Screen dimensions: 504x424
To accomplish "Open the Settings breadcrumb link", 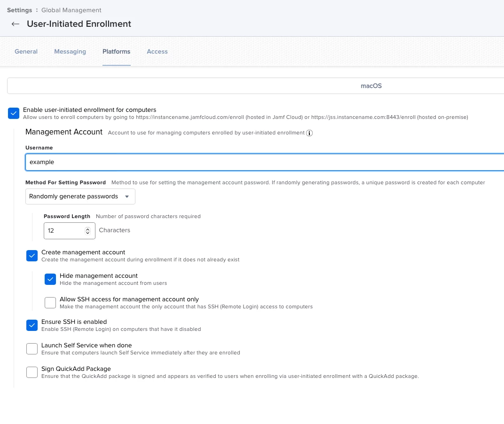I will 20,10.
